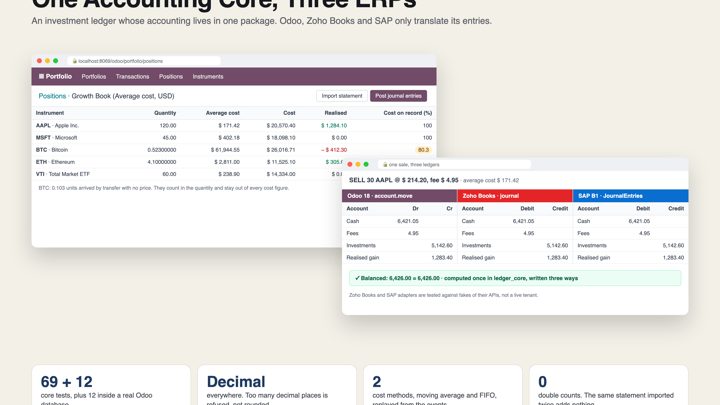
Task: Open the Positions menu item
Action: pos(171,77)
